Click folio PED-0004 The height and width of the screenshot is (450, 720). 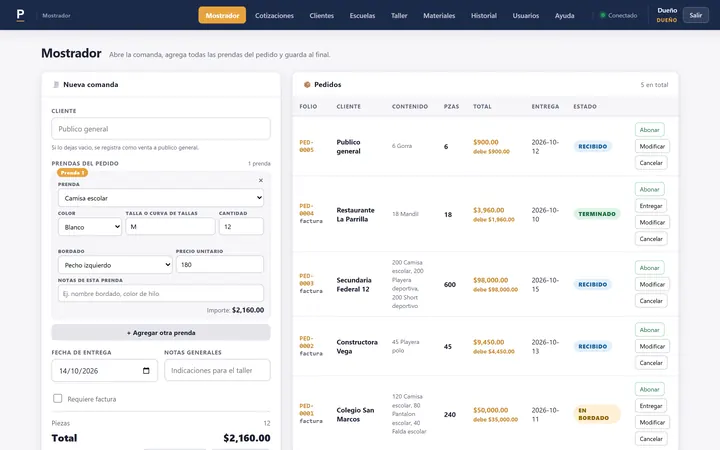point(306,210)
